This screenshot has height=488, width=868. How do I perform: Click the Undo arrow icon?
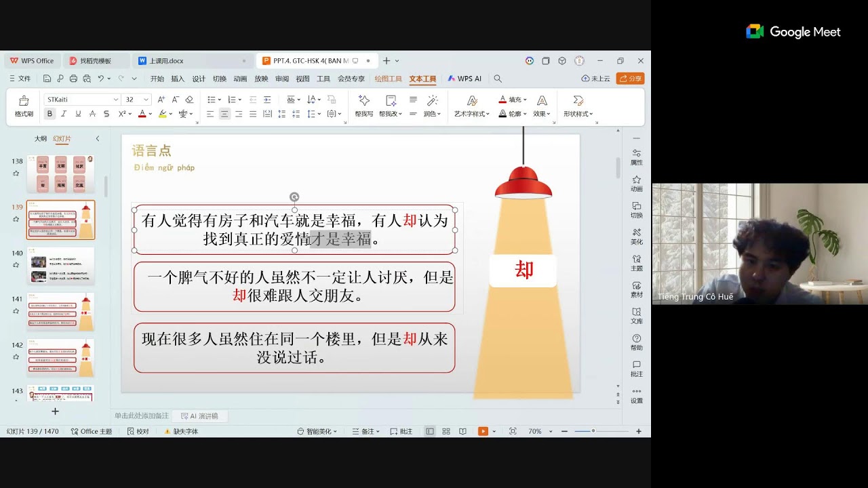[x=100, y=79]
